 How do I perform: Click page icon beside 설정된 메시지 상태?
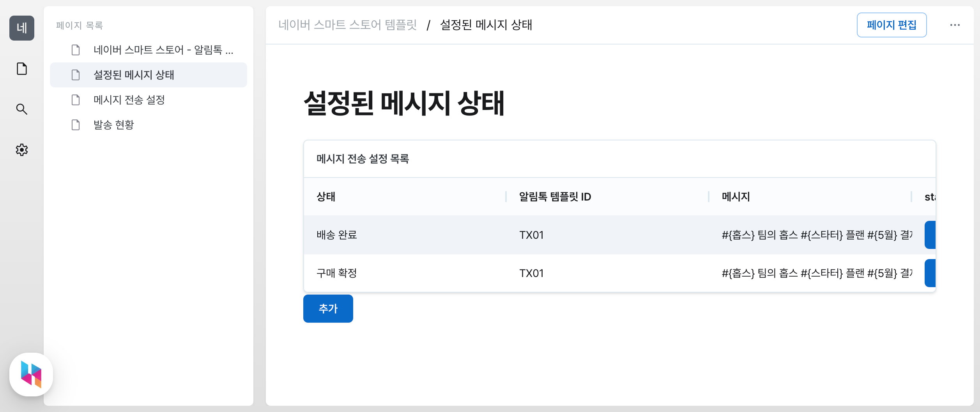pyautogui.click(x=76, y=75)
